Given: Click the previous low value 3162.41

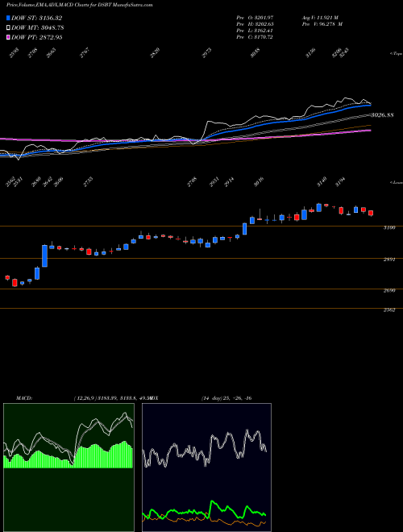Looking at the screenshot, I should (x=264, y=31).
